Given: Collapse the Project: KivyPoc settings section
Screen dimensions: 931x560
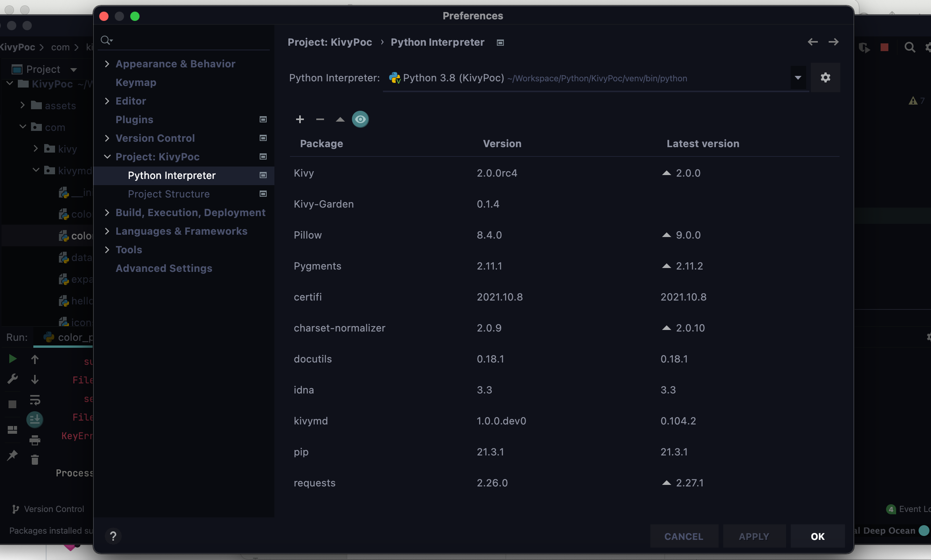Looking at the screenshot, I should (107, 157).
